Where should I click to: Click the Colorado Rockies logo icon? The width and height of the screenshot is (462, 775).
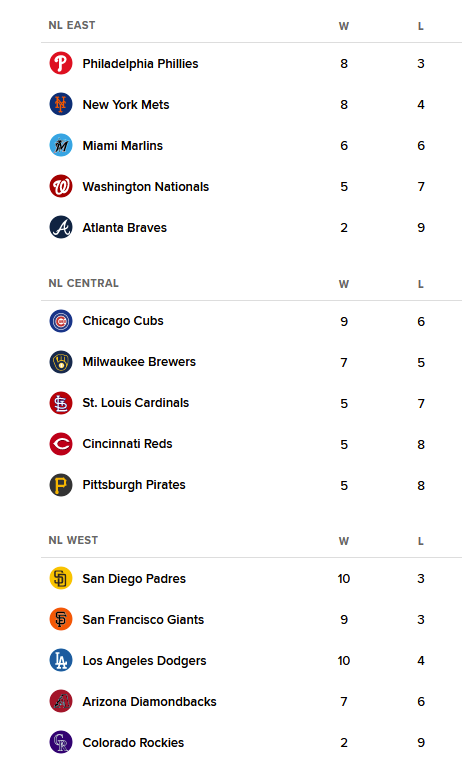[x=61, y=742]
